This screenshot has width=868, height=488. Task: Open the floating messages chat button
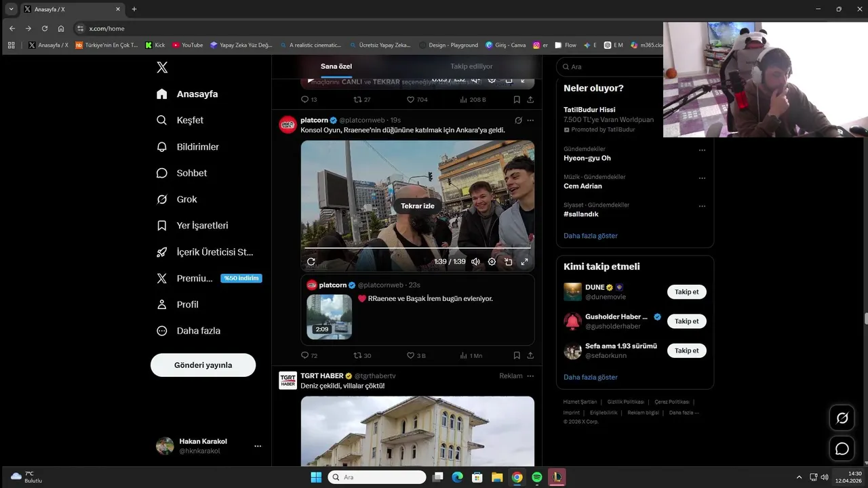coord(842,449)
